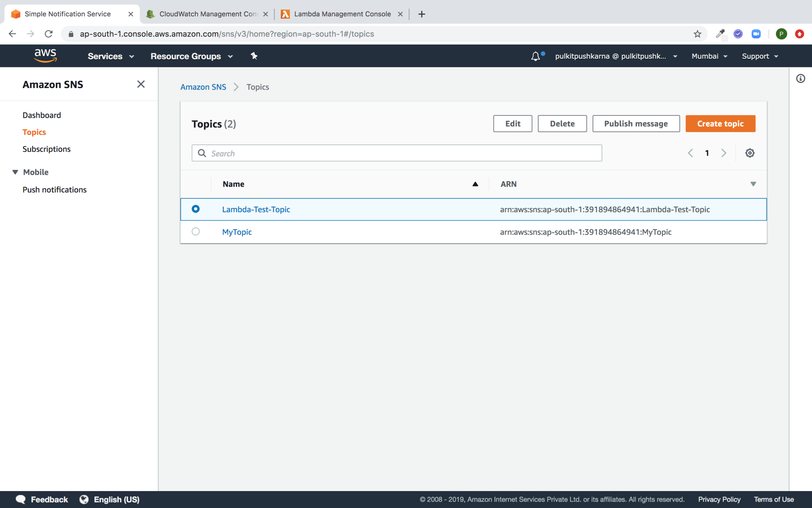Open the table preferences gear icon
Viewport: 812px width, 508px height.
[750, 153]
